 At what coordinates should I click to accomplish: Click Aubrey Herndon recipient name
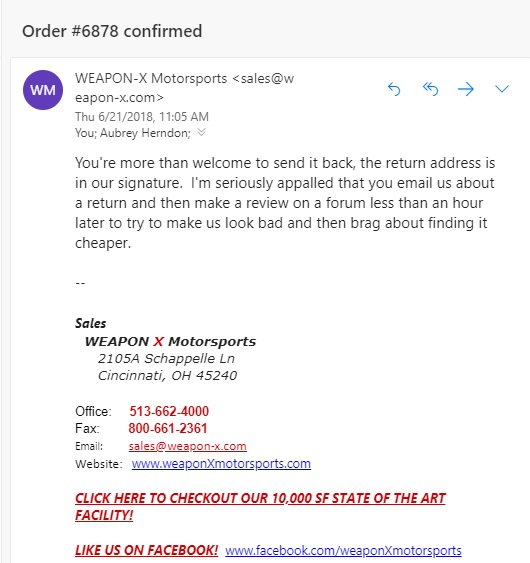[145, 133]
